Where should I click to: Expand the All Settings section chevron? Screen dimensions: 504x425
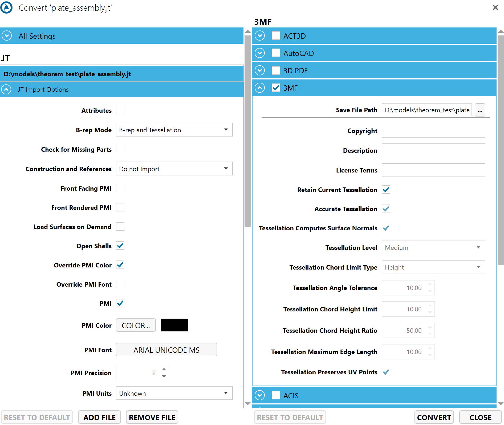[7, 36]
